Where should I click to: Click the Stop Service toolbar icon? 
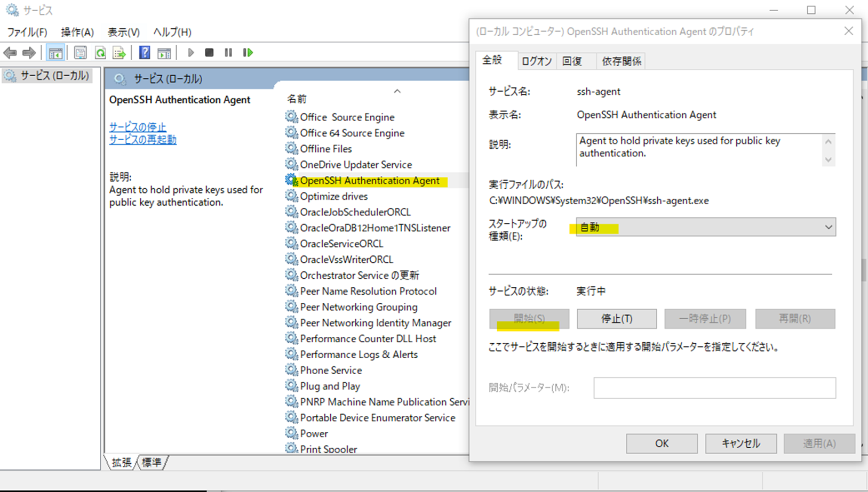coord(209,52)
